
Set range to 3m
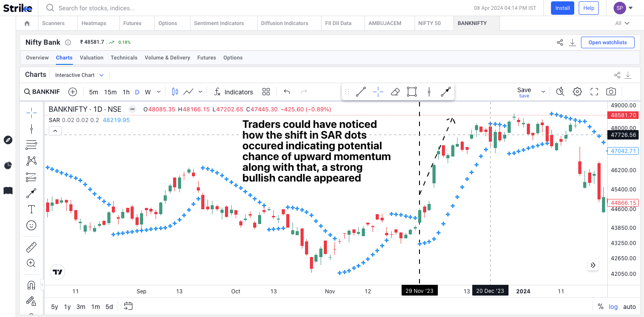point(80,307)
